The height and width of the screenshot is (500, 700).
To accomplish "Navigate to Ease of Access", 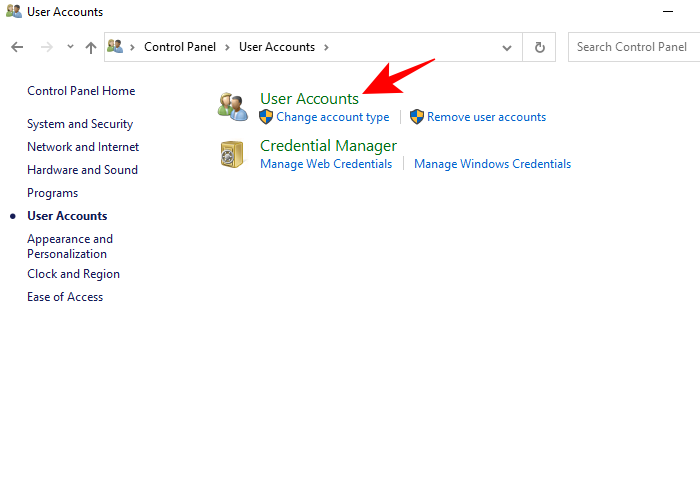I will point(65,297).
